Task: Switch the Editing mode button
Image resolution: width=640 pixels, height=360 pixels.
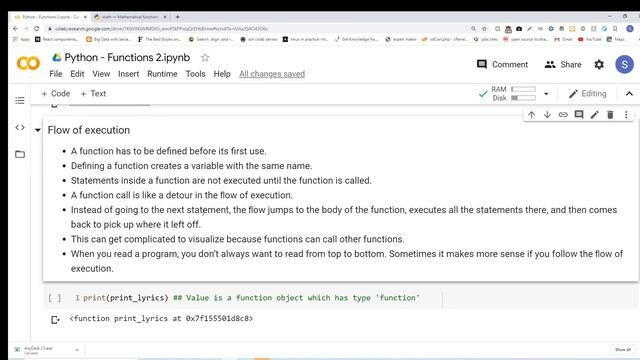Action: [x=588, y=93]
